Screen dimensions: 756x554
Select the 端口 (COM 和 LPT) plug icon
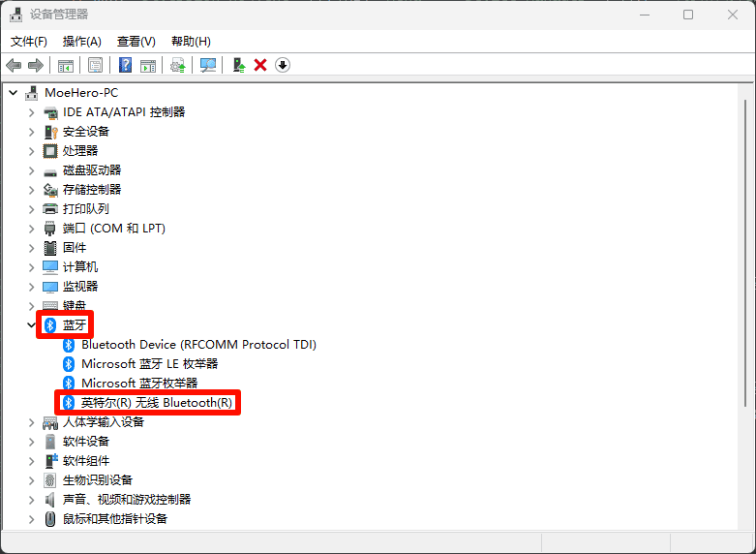[50, 229]
